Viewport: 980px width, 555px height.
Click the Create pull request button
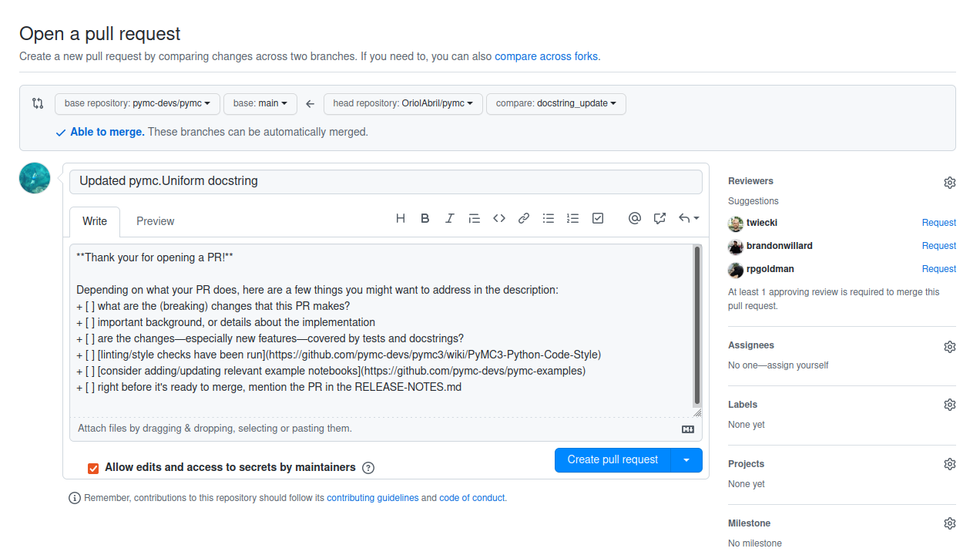pos(612,460)
